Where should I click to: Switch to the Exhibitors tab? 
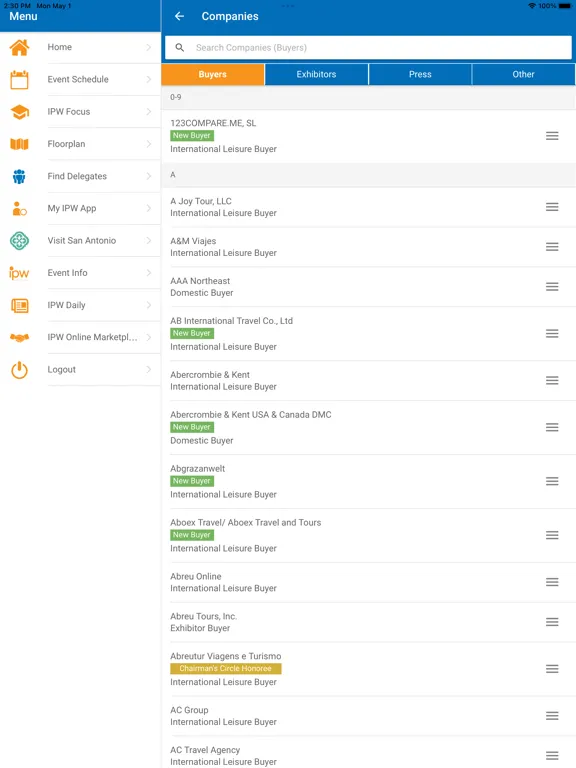pos(316,74)
